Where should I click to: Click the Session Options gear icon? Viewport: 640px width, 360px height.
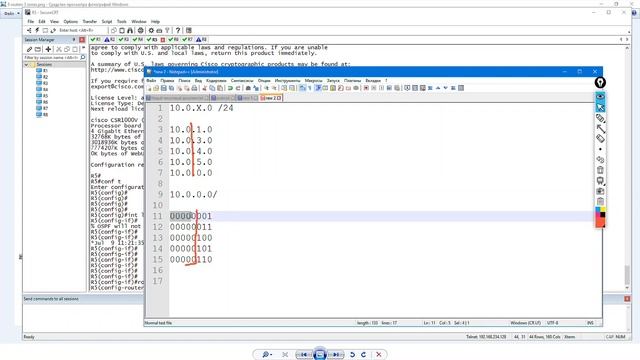[151, 30]
